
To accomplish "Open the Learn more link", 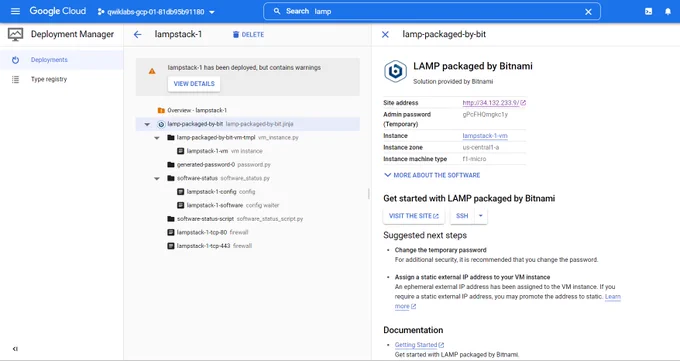I will pos(613,297).
